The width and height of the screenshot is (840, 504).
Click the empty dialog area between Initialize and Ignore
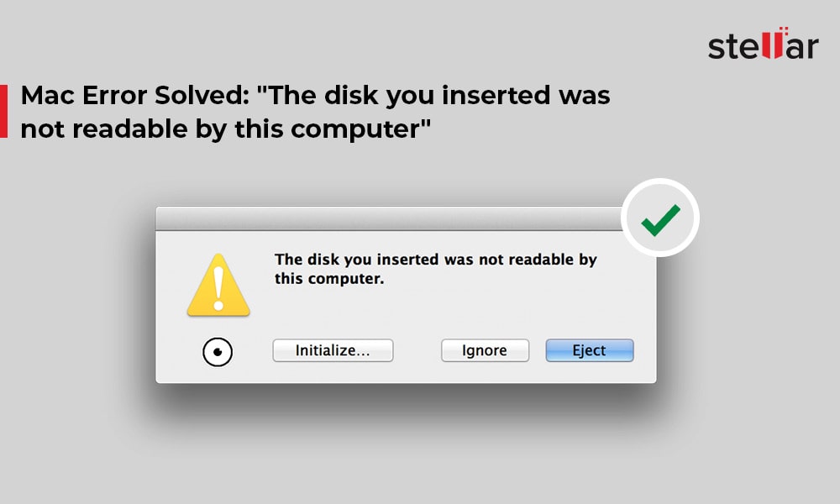(417, 350)
